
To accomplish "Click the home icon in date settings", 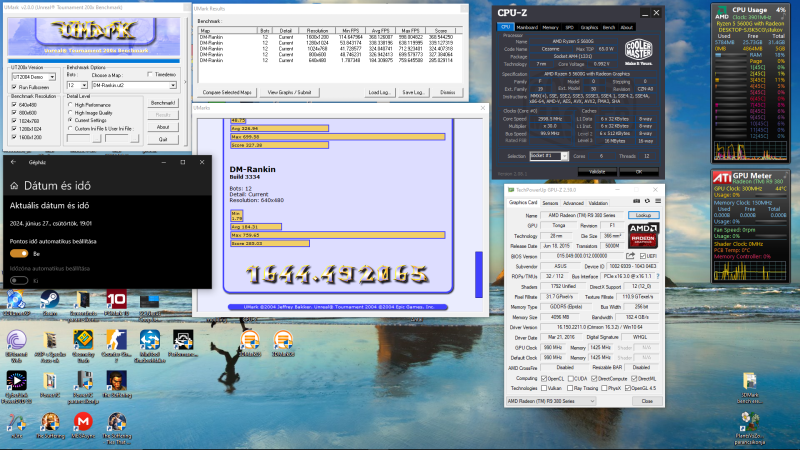I will [14, 186].
